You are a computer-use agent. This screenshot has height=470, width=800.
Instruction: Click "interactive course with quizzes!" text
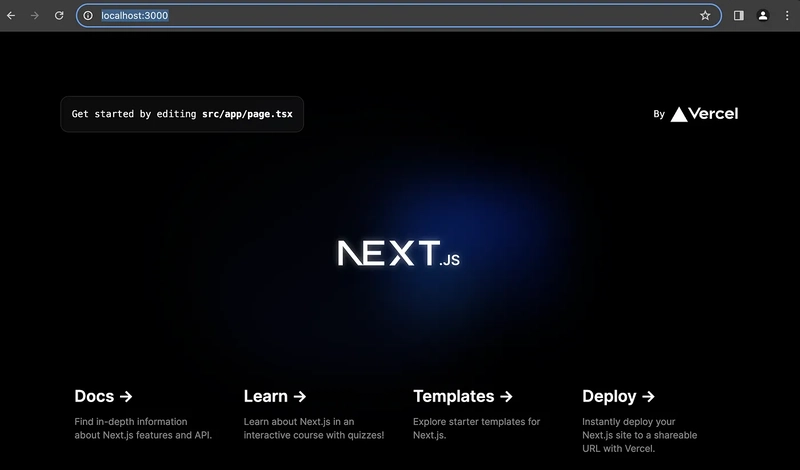pos(314,435)
